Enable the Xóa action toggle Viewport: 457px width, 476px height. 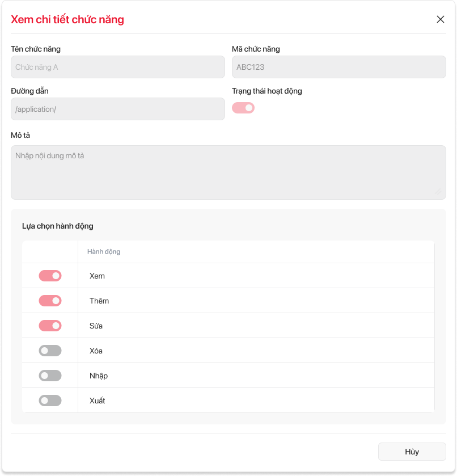50,351
